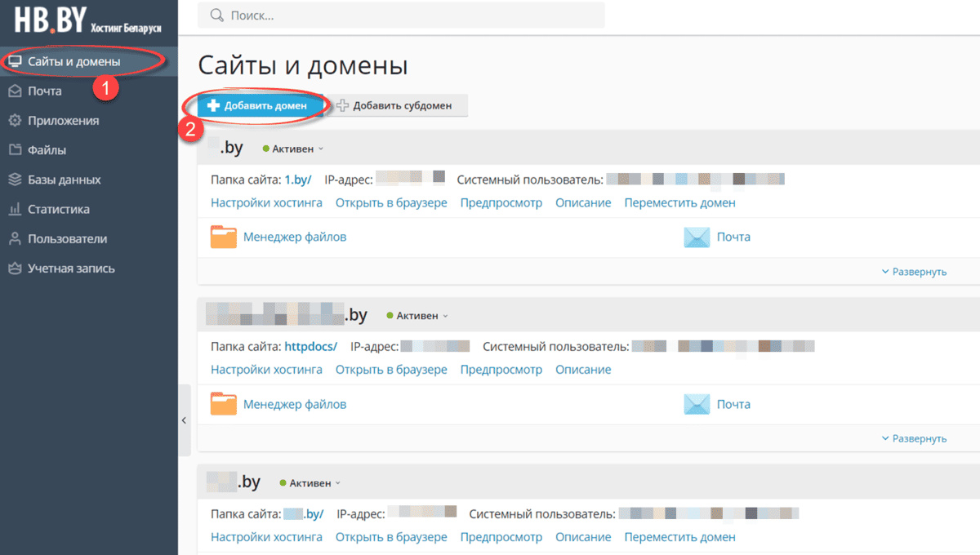
Task: Expand the first domain via Развернуть
Action: 915,272
